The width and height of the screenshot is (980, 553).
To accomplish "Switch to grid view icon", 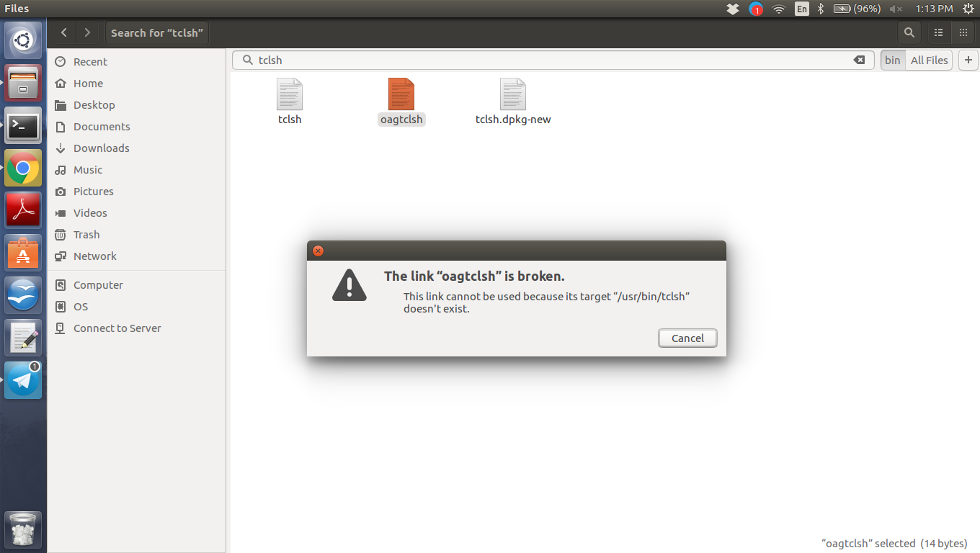I will click(x=963, y=32).
